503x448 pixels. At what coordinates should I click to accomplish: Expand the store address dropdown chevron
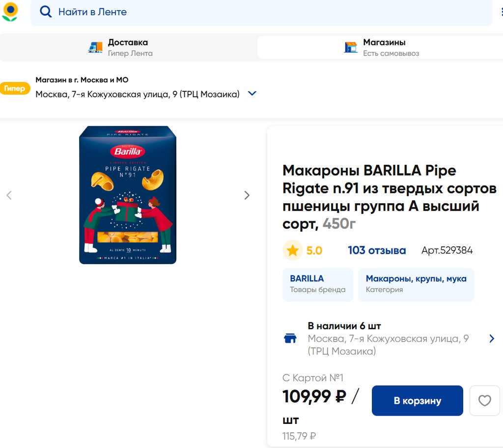pos(252,94)
